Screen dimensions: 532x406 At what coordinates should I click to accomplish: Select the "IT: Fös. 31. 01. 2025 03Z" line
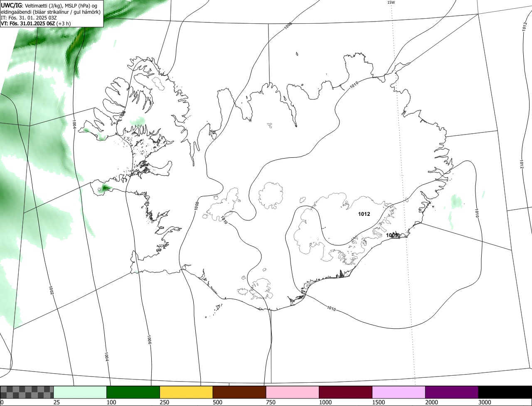(x=29, y=18)
